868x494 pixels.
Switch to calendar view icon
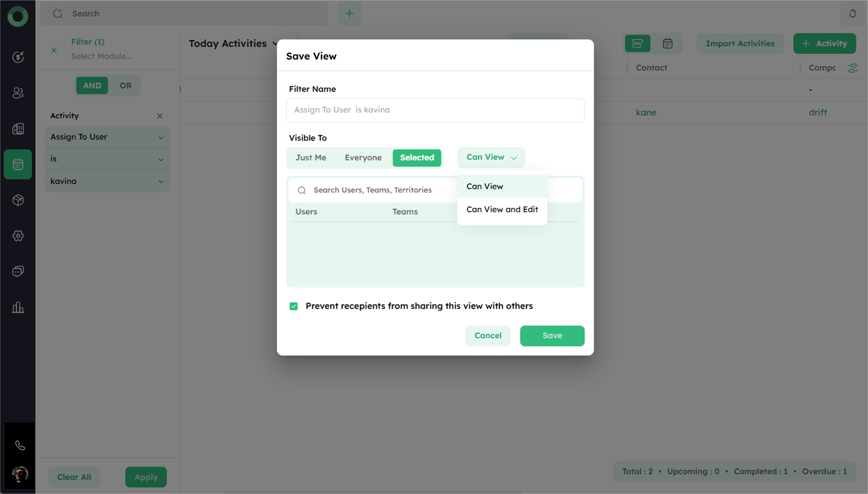667,43
